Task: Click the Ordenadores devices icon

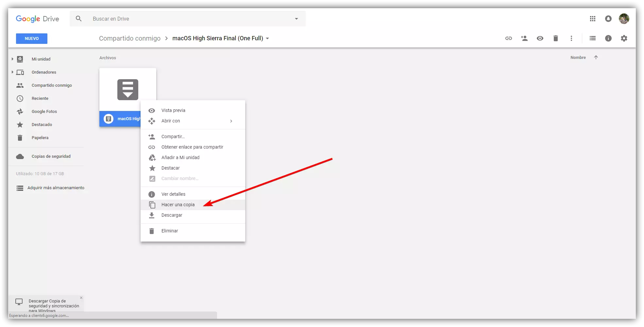Action: 20,72
